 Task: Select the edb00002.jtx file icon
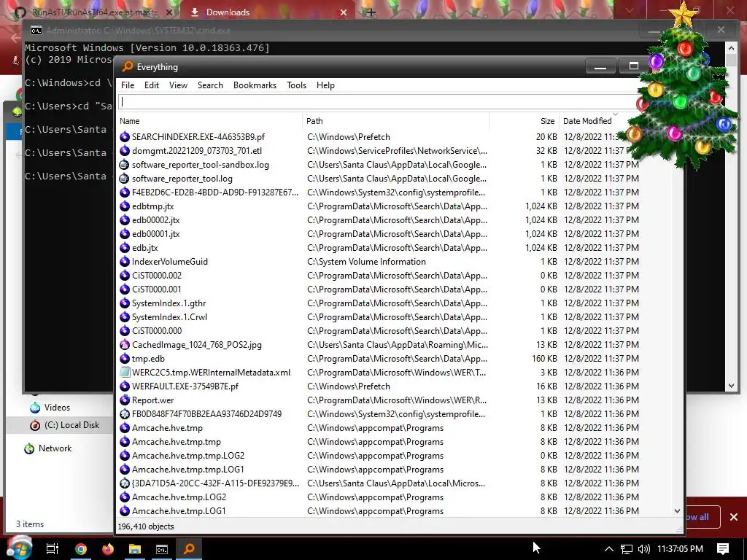124,220
